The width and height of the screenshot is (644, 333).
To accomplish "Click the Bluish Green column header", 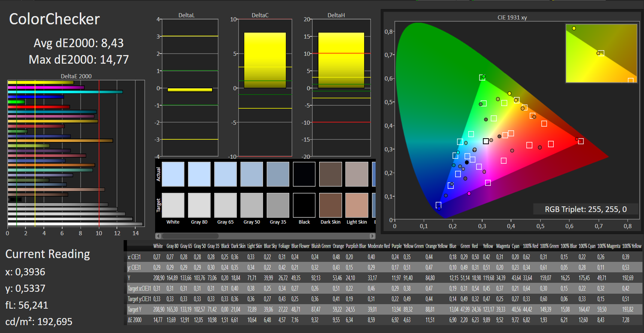I will click(321, 246).
